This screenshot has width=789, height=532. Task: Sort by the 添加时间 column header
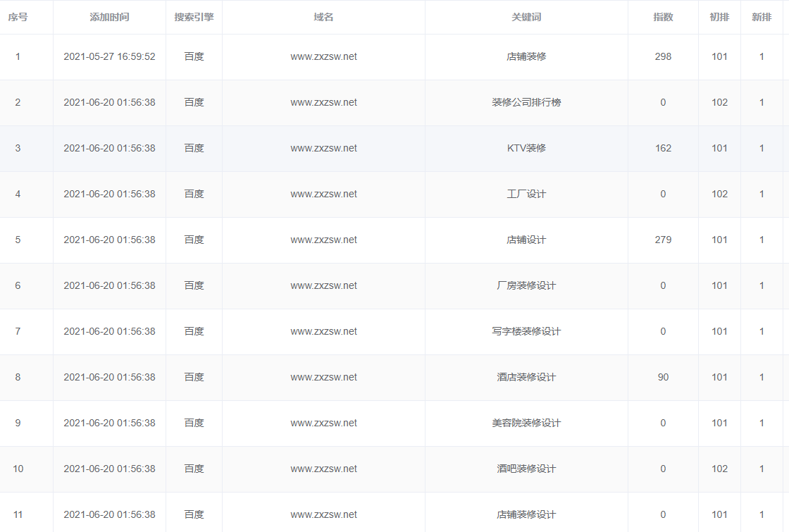[109, 17]
